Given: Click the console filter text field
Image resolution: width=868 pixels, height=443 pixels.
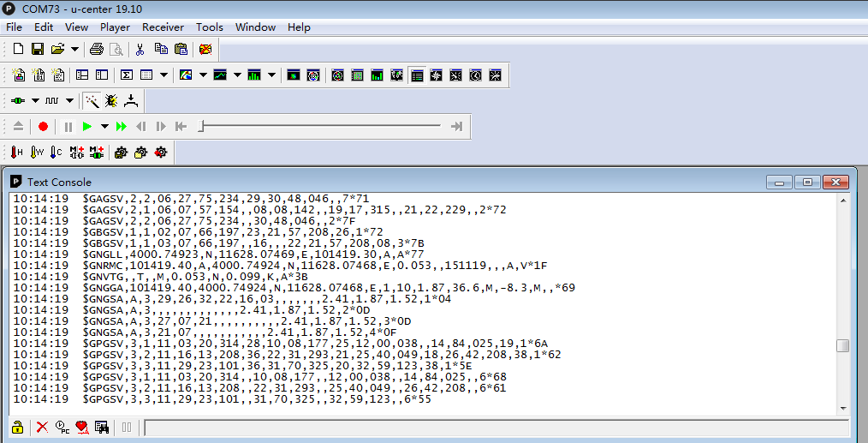Looking at the screenshot, I should [496, 428].
